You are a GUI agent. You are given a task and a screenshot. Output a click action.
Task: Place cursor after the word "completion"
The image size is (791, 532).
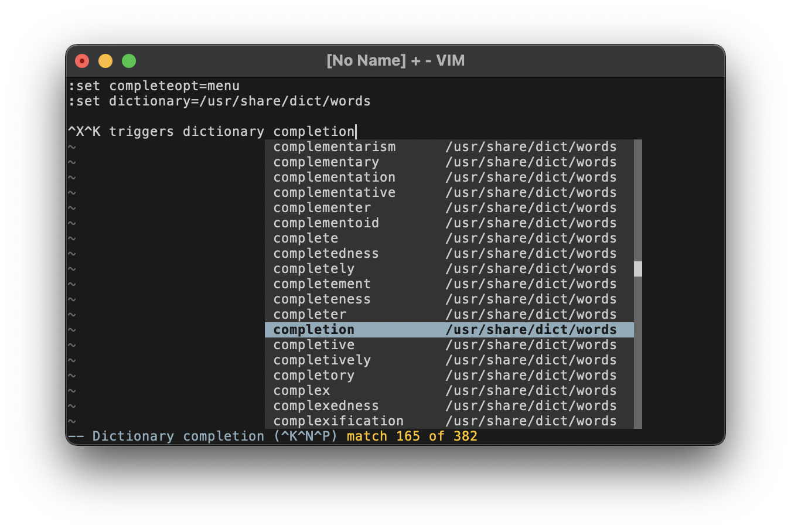[357, 131]
